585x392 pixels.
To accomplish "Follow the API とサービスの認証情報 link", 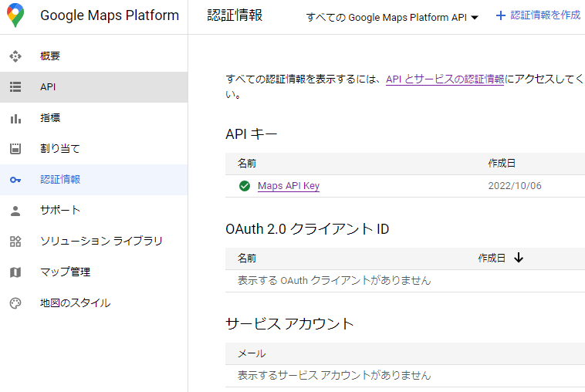I will coord(445,79).
